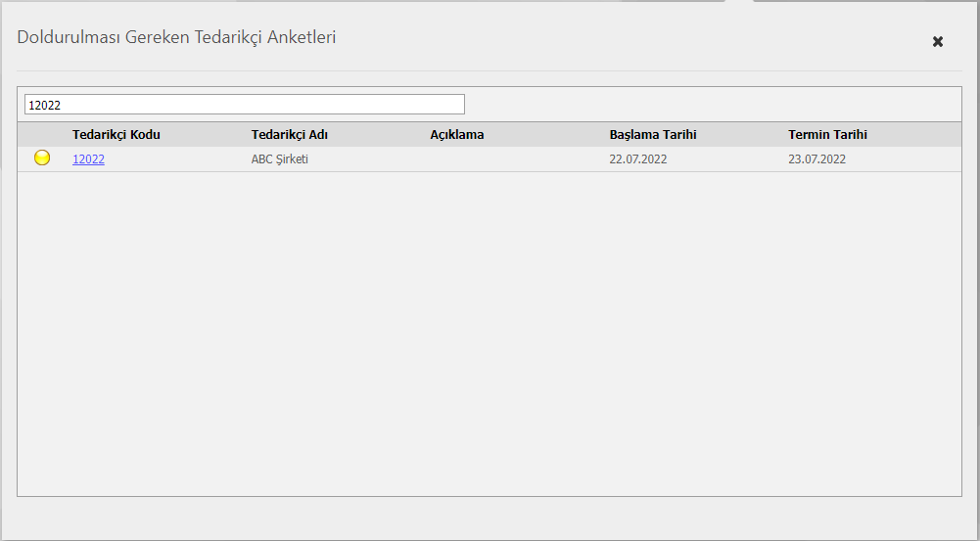Click the deadline date 23.07.2022 cell
Screen dimensions: 980x541
coord(817,159)
